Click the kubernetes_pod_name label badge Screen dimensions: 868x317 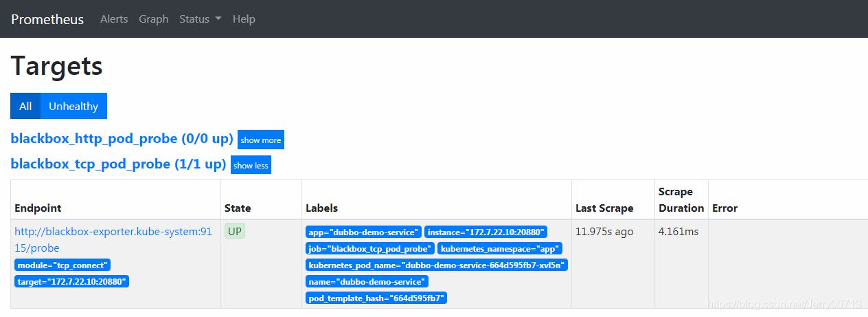437,265
